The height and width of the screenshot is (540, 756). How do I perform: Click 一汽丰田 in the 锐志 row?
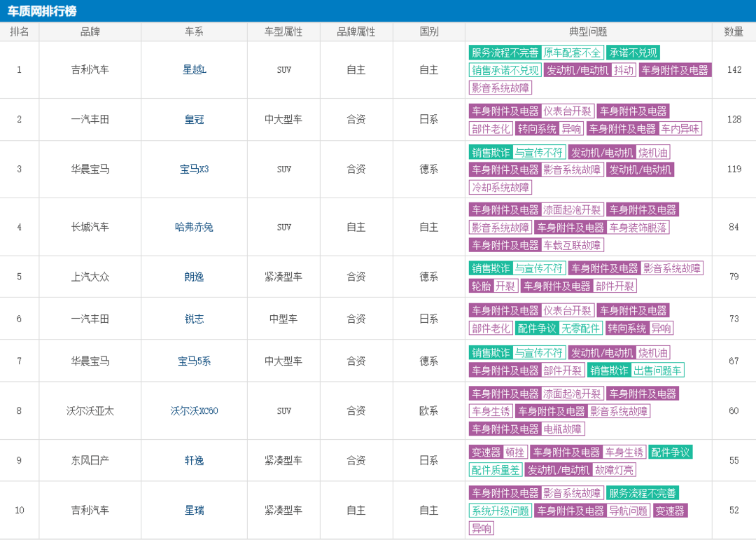click(x=90, y=319)
